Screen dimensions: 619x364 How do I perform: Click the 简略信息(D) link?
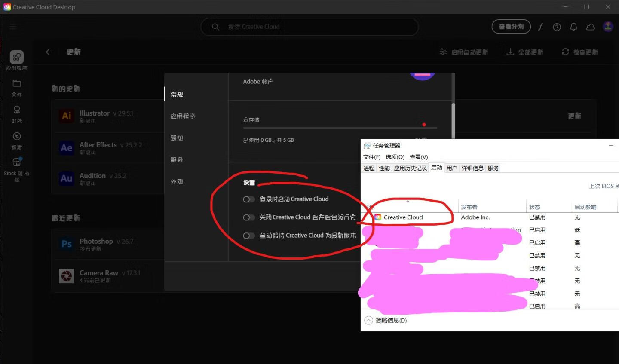391,321
